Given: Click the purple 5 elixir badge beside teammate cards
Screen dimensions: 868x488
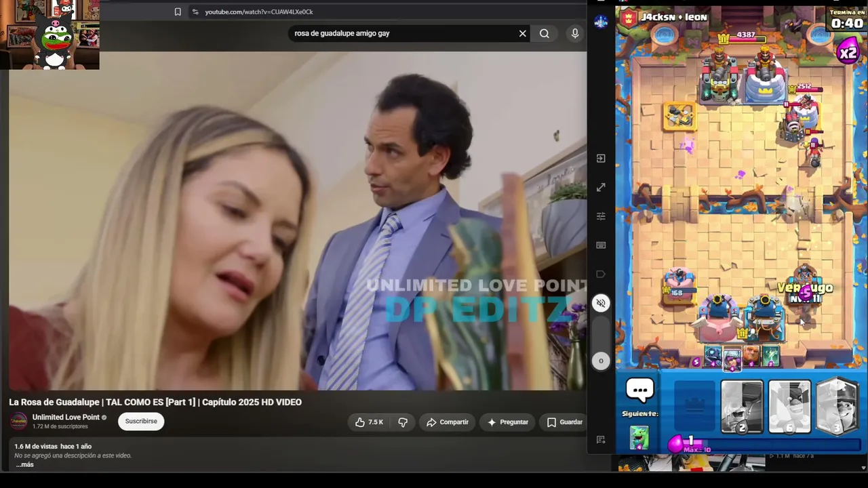Looking at the screenshot, I should (696, 363).
